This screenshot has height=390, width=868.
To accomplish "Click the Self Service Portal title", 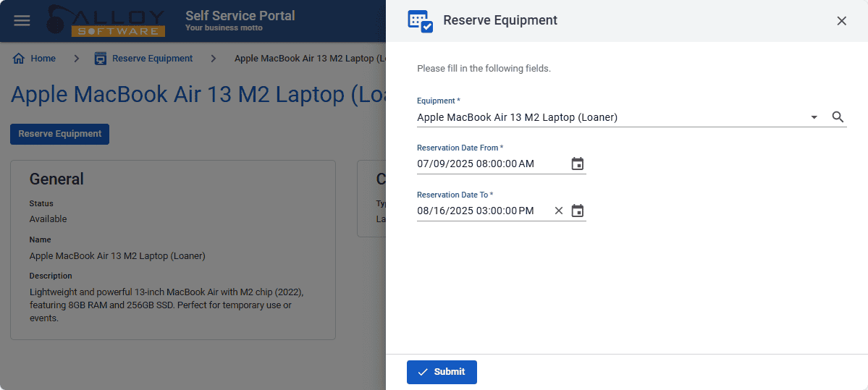I will [x=240, y=16].
